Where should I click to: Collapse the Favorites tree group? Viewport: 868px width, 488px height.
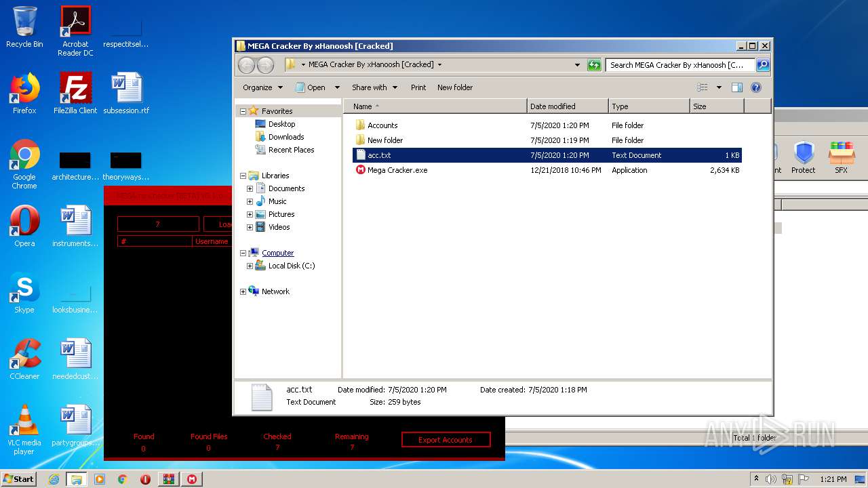[243, 111]
